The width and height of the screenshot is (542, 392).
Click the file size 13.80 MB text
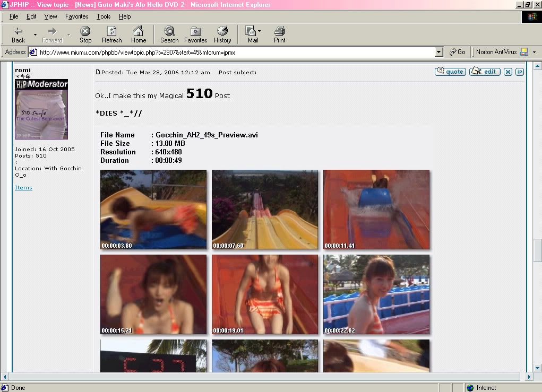click(x=170, y=143)
